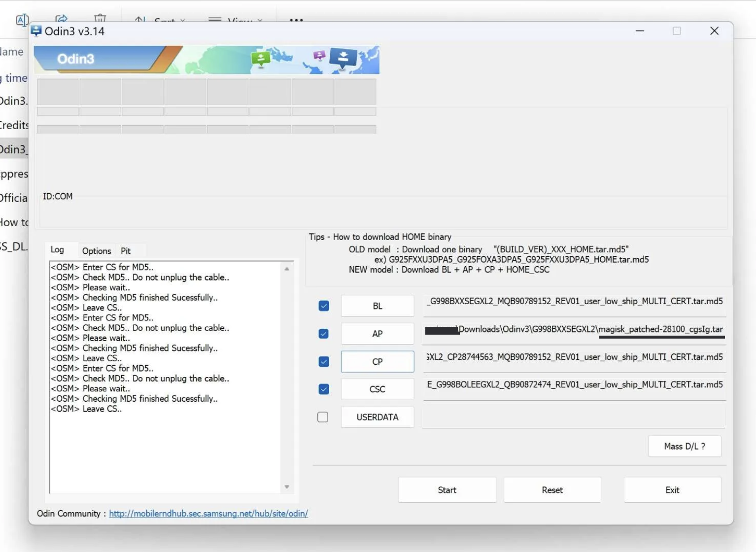Click the CSC button to pick file

click(x=378, y=389)
